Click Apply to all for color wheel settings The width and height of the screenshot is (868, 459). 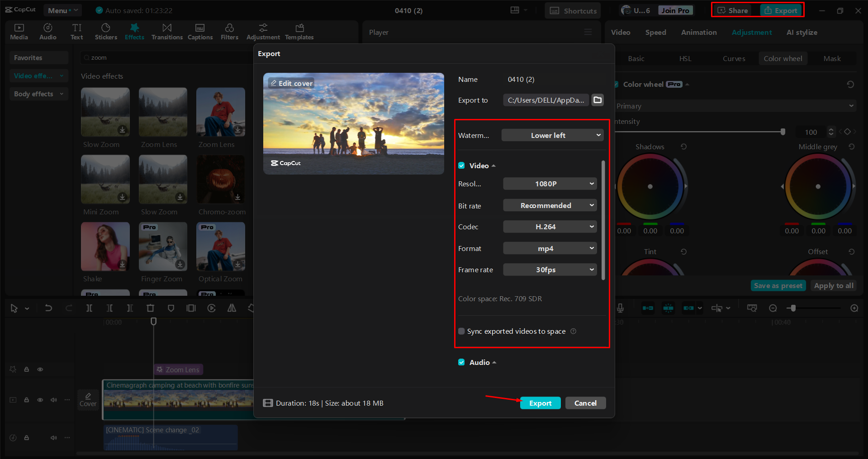833,285
